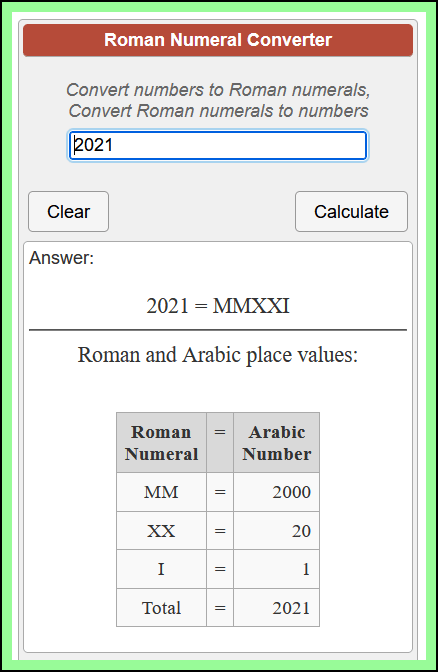
Task: Click the Answer label
Action: pos(61,258)
